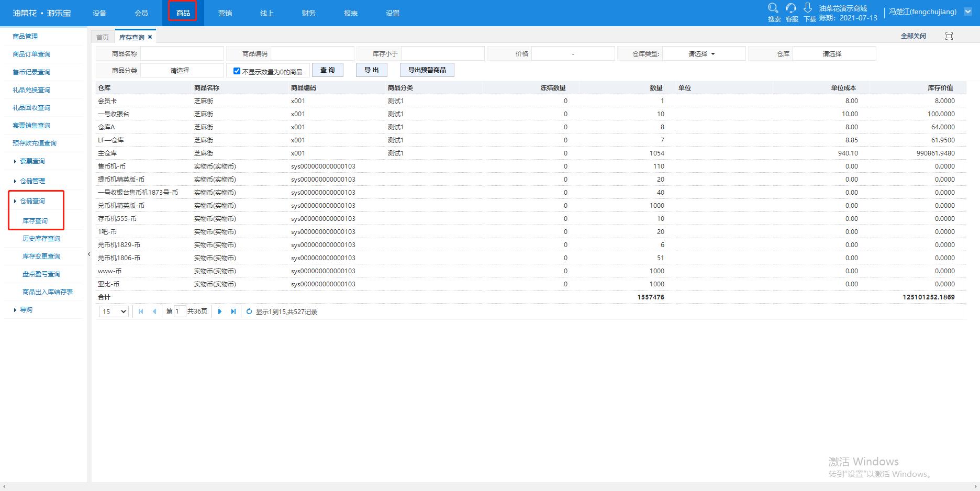Click 单位成本 column header
This screenshot has height=491, width=980.
pos(843,88)
